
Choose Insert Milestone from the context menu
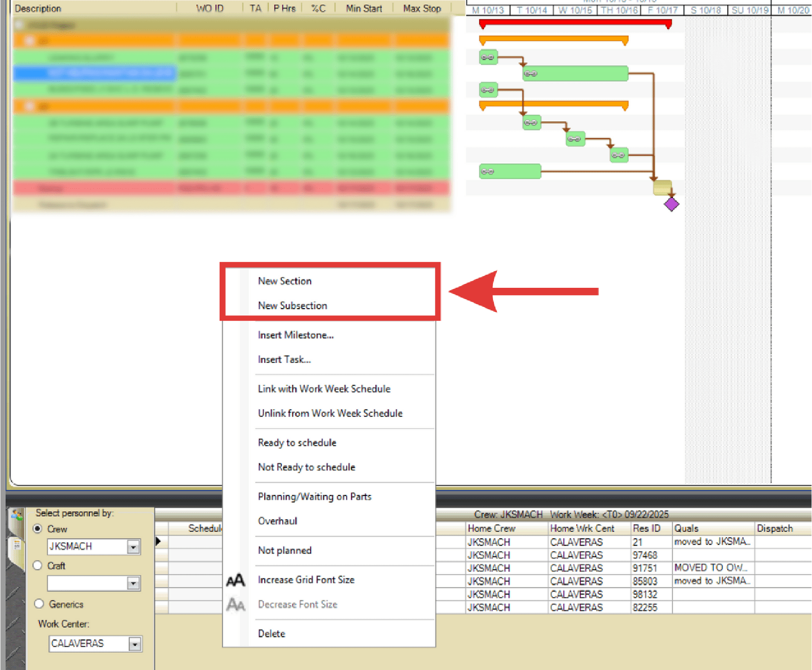coord(296,335)
